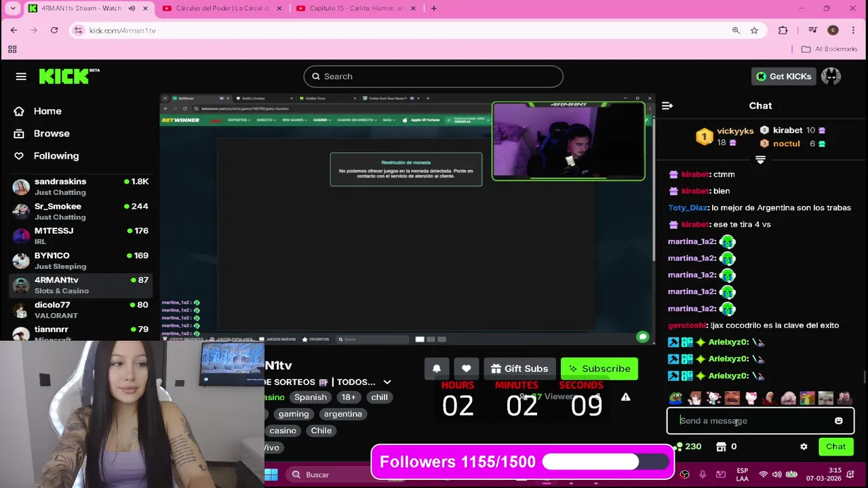Click Toty_Diaz username in chat

point(688,208)
